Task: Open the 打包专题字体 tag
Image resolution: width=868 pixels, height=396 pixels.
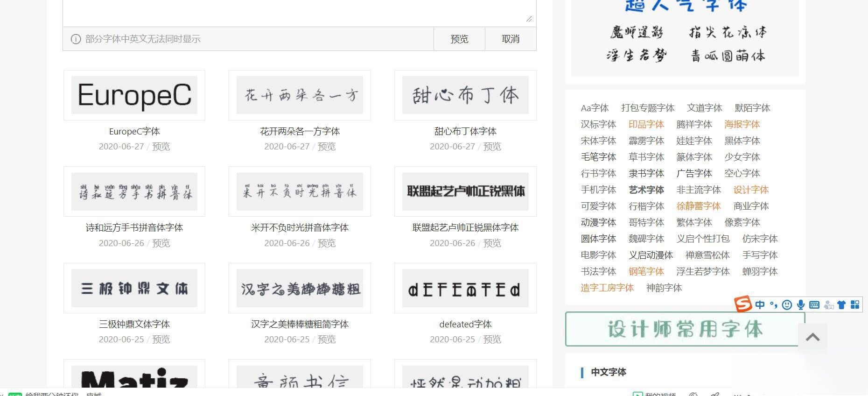Action: (648, 108)
